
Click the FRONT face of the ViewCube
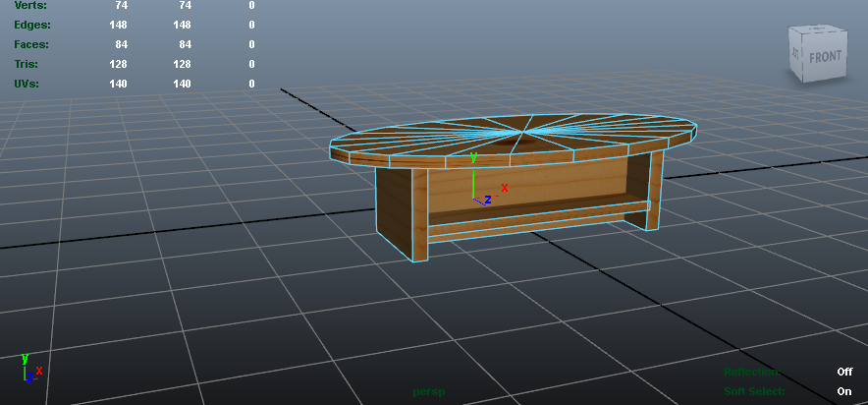[825, 58]
